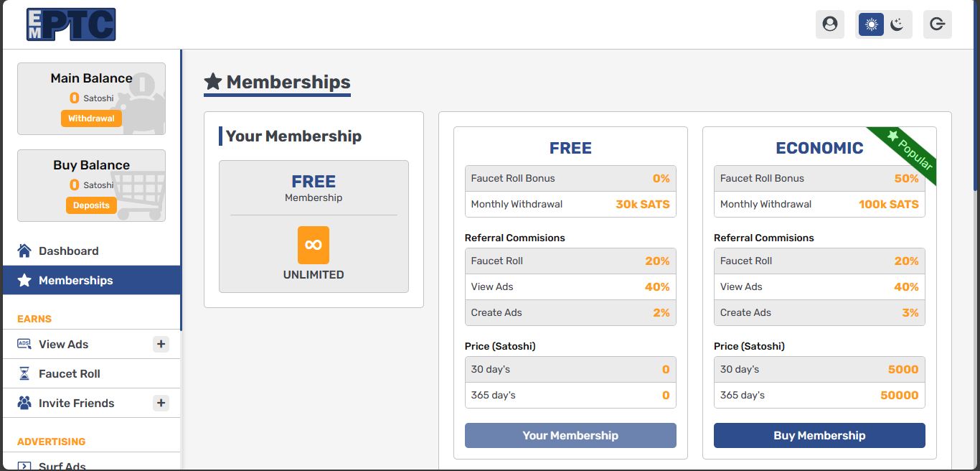This screenshot has width=980, height=471.
Task: Click the View Ads icon
Action: (24, 344)
